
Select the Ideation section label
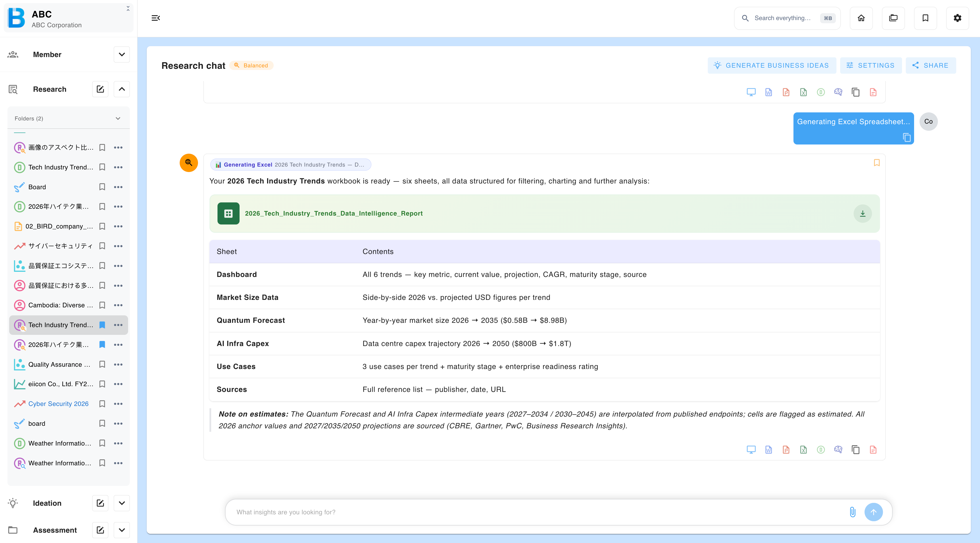click(47, 503)
